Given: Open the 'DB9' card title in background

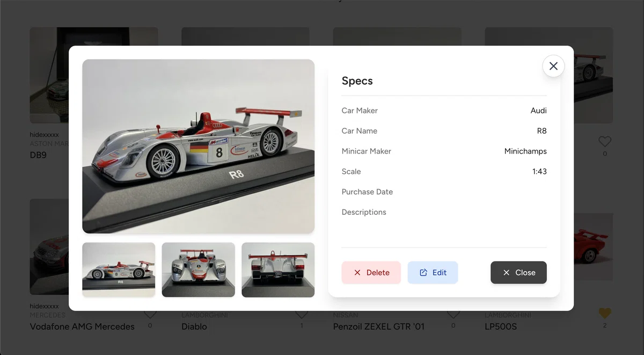Looking at the screenshot, I should pos(38,155).
